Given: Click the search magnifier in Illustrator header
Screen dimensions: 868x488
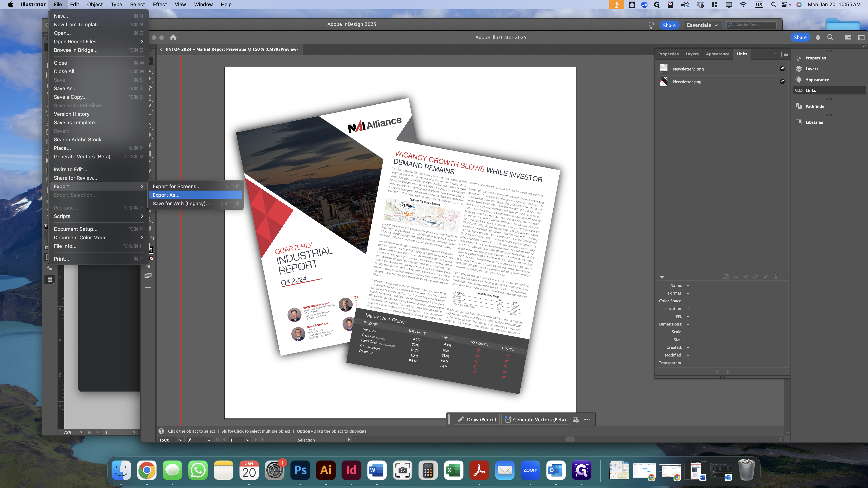Looking at the screenshot, I should 830,37.
